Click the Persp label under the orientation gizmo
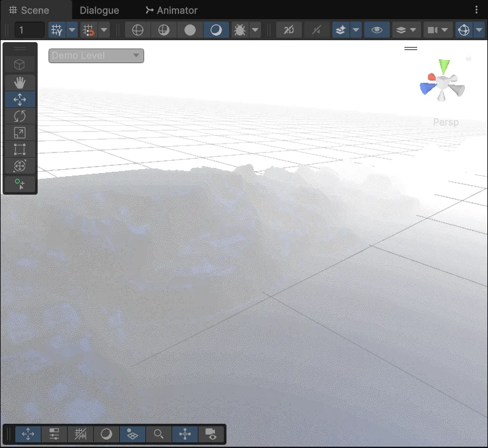 pyautogui.click(x=445, y=123)
